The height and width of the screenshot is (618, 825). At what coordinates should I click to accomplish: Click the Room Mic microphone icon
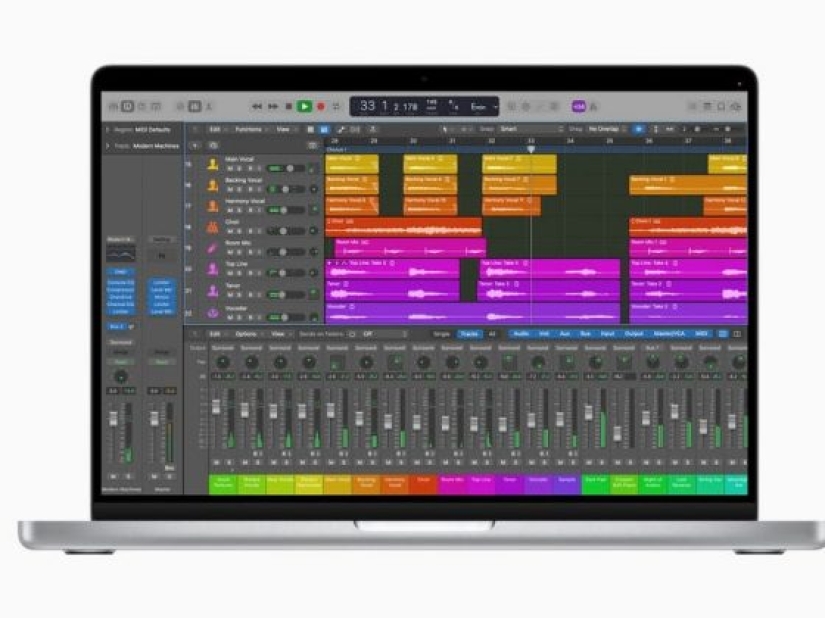tap(213, 249)
